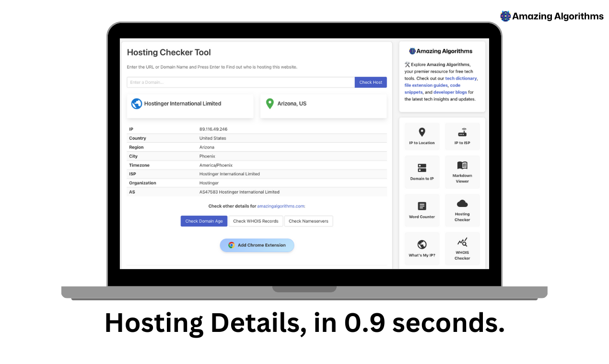
Task: Click the Check Domain Age button
Action: click(x=204, y=221)
